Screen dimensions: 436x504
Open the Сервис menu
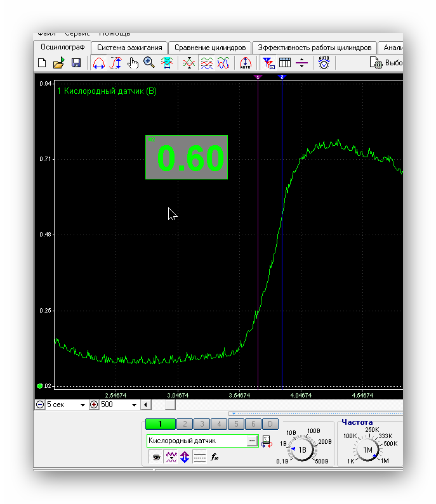(77, 34)
